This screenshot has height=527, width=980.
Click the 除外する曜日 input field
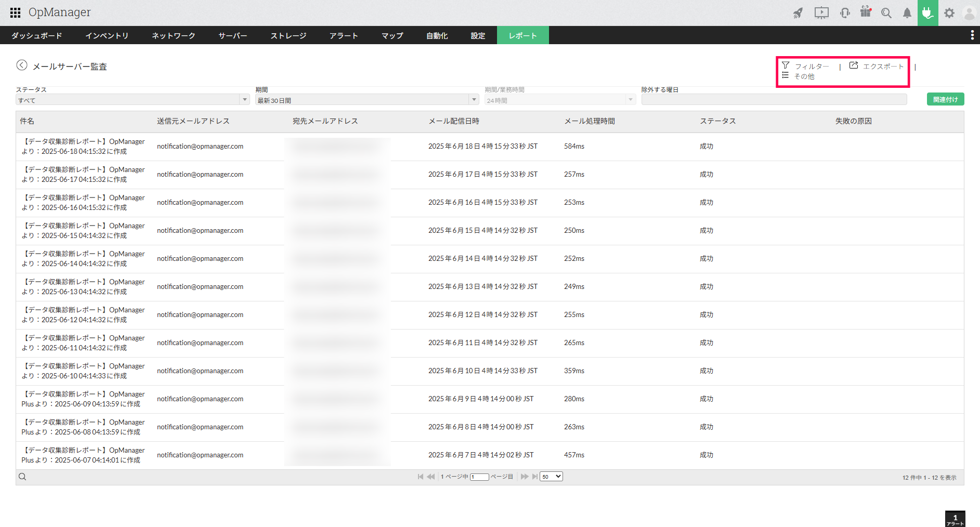click(x=774, y=100)
